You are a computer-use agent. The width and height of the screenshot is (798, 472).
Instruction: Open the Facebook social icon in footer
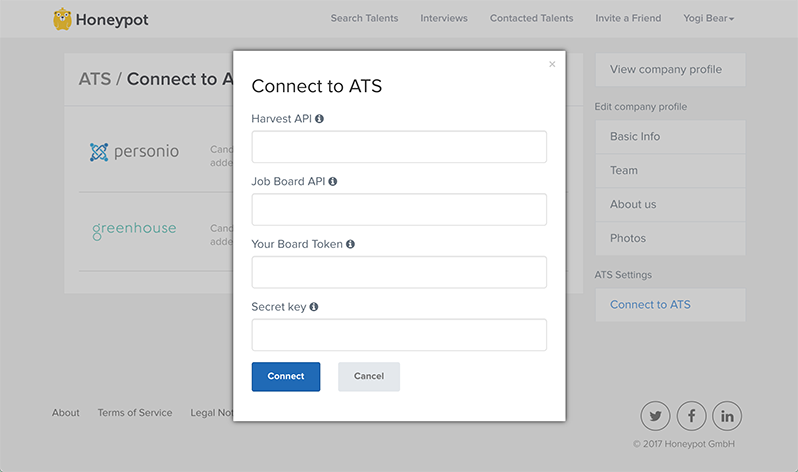point(691,415)
